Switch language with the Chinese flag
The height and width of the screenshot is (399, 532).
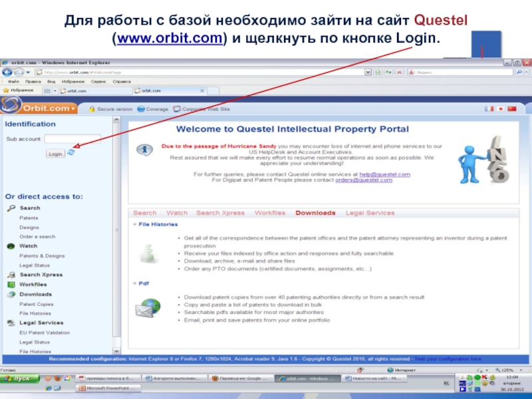point(512,108)
